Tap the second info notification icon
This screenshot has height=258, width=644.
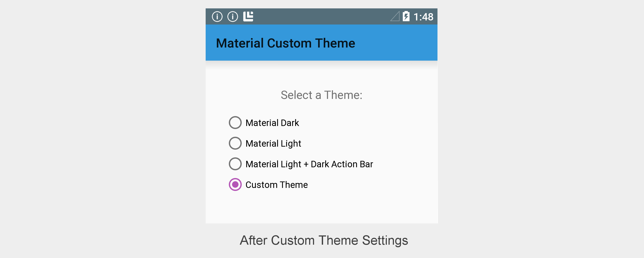[232, 17]
